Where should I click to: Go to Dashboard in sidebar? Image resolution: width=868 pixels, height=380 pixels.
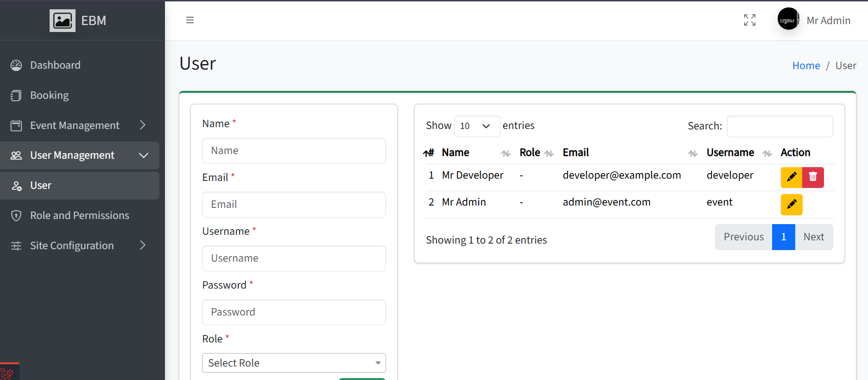pyautogui.click(x=55, y=65)
